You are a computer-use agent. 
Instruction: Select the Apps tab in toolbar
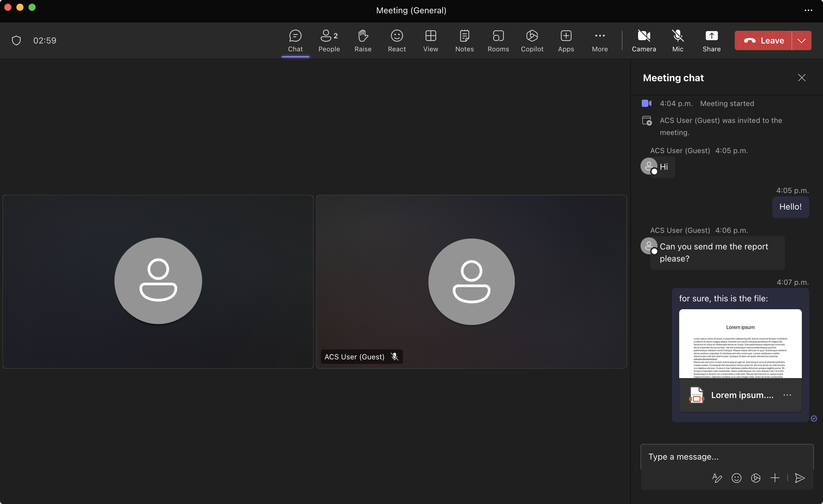(566, 40)
